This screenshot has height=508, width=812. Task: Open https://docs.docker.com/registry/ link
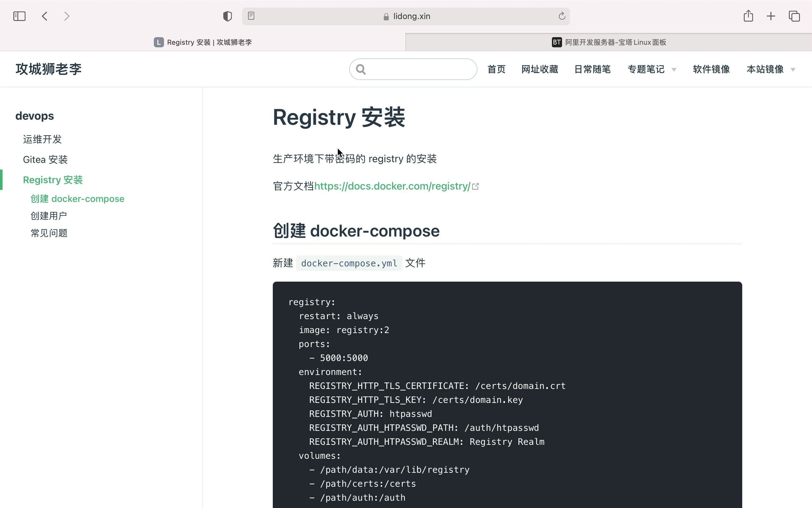[392, 186]
